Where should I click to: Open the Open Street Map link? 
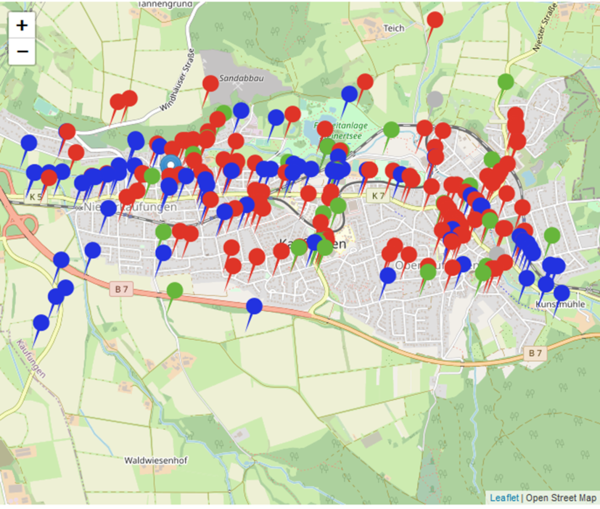561,498
